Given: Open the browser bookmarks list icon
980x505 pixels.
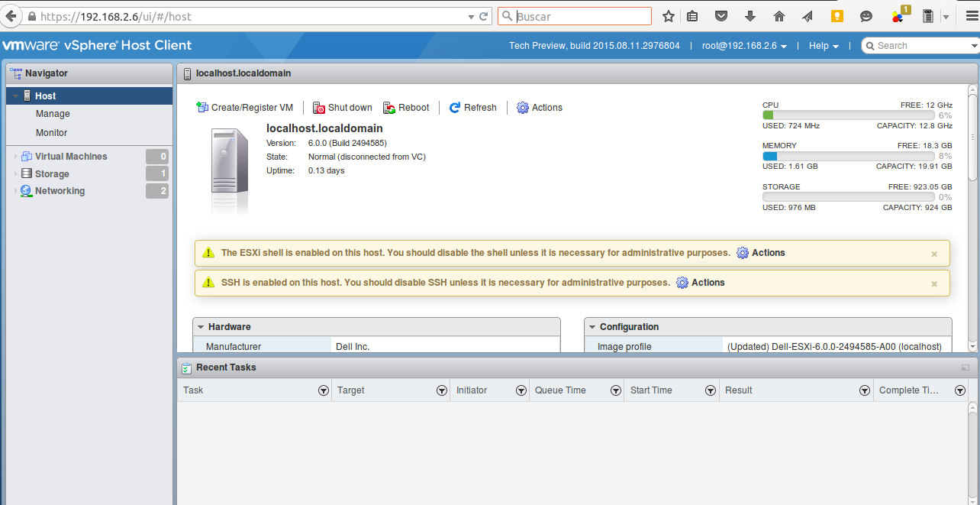Looking at the screenshot, I should [692, 16].
